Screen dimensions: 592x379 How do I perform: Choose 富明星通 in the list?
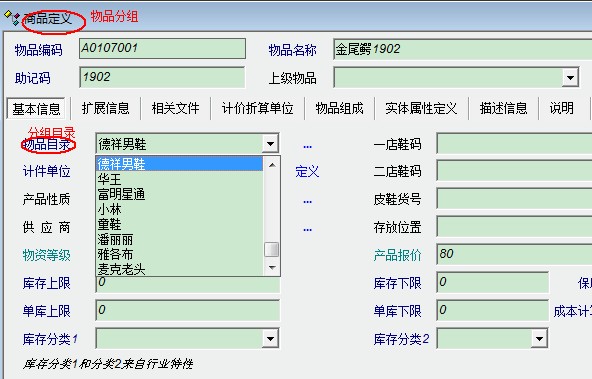point(180,194)
